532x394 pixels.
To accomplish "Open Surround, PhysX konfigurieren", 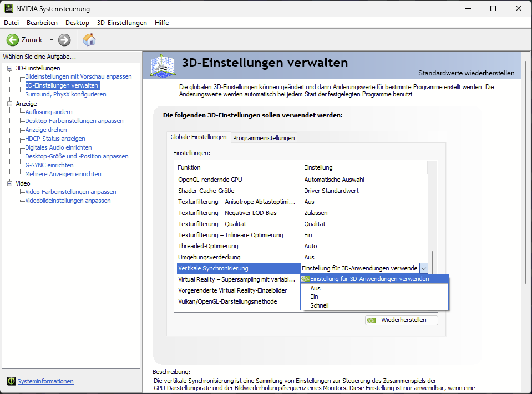I will click(x=65, y=94).
